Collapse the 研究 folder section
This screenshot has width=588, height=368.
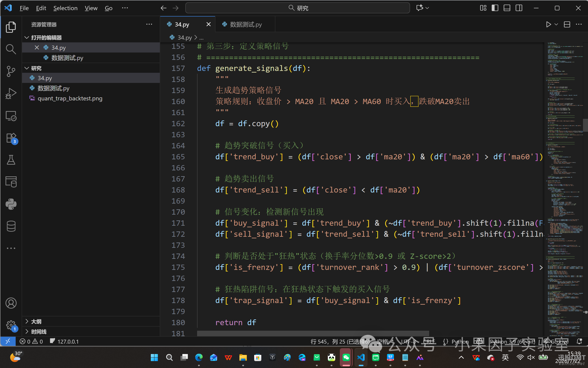pos(91,68)
